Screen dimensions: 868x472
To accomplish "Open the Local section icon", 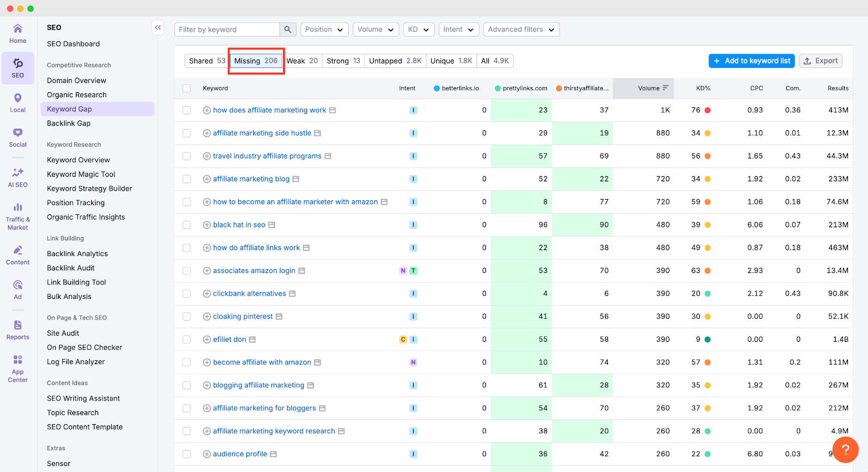I will [17, 102].
